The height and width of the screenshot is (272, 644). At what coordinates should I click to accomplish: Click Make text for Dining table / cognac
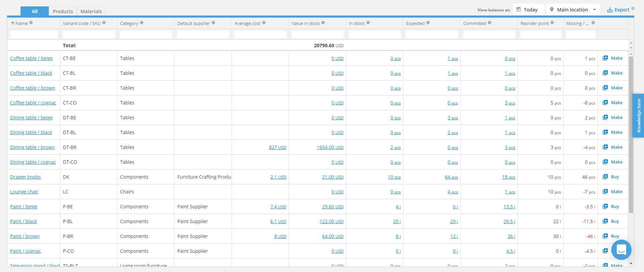pyautogui.click(x=617, y=162)
